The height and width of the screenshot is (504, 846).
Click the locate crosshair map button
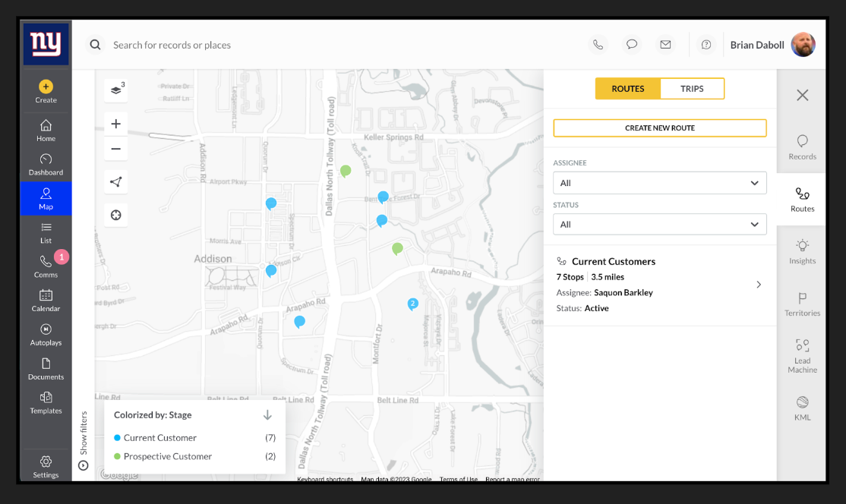click(116, 215)
